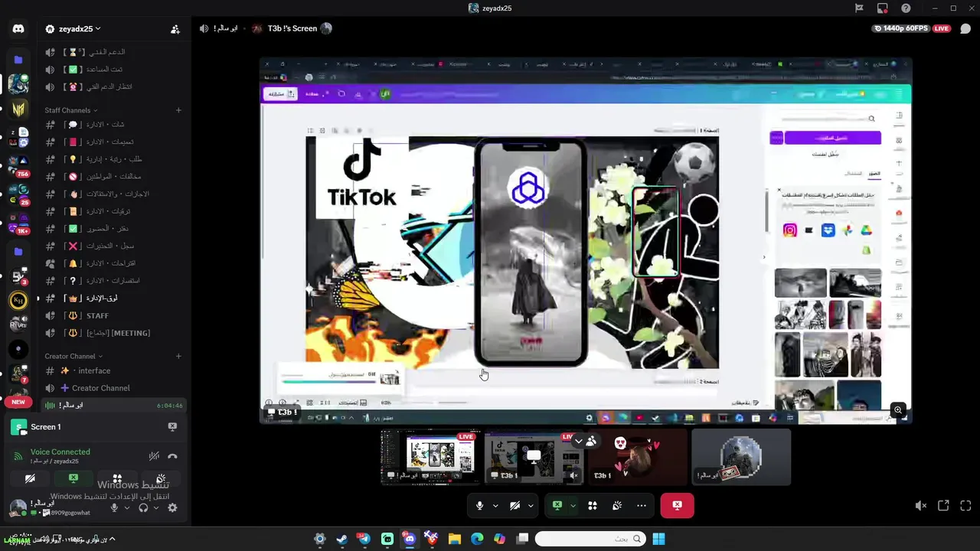980x551 pixels.
Task: Open the server folder with 756 badge
Action: tap(18, 166)
